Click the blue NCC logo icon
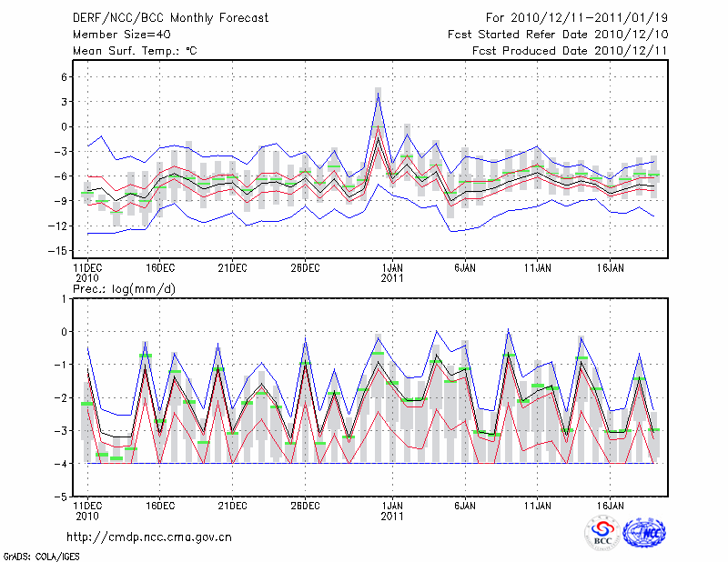The image size is (728, 562). (644, 533)
